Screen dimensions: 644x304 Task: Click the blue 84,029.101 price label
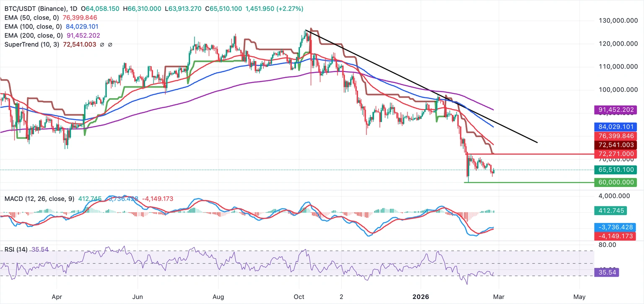point(615,127)
